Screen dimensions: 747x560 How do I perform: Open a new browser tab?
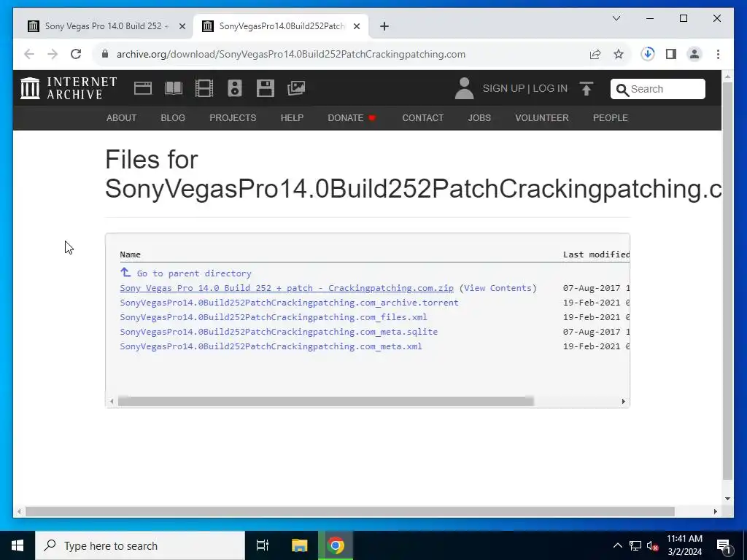[384, 26]
